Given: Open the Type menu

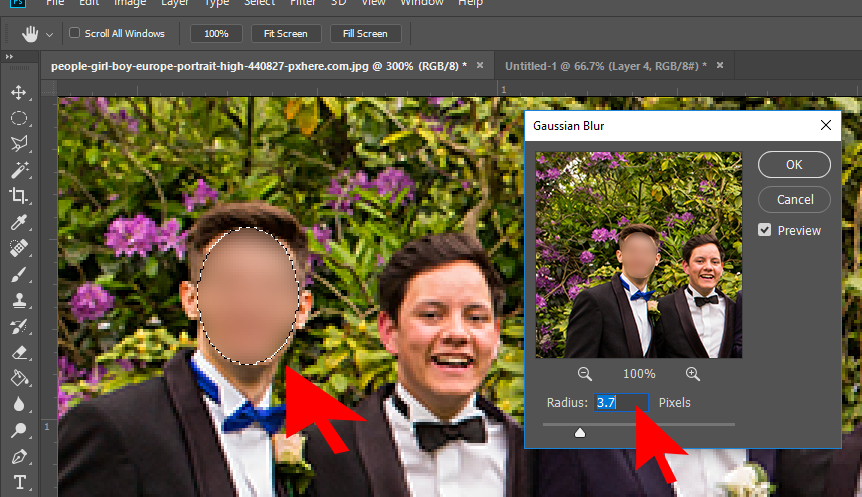Looking at the screenshot, I should (x=217, y=3).
